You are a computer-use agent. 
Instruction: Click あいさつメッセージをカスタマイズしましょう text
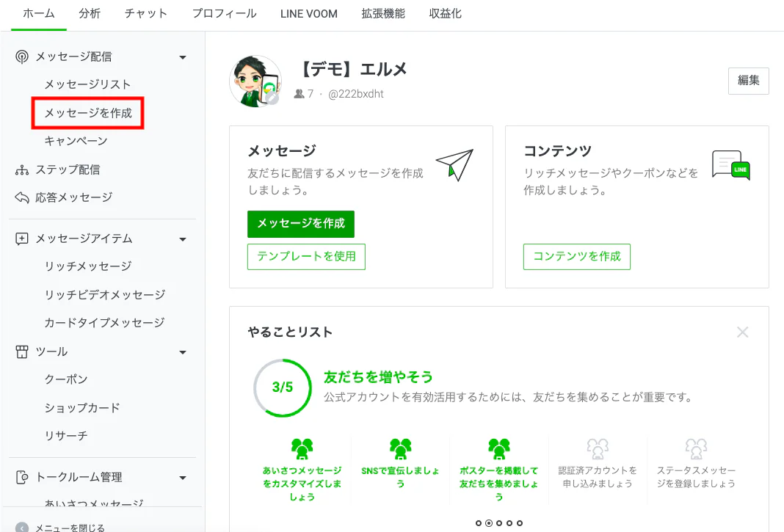click(302, 484)
